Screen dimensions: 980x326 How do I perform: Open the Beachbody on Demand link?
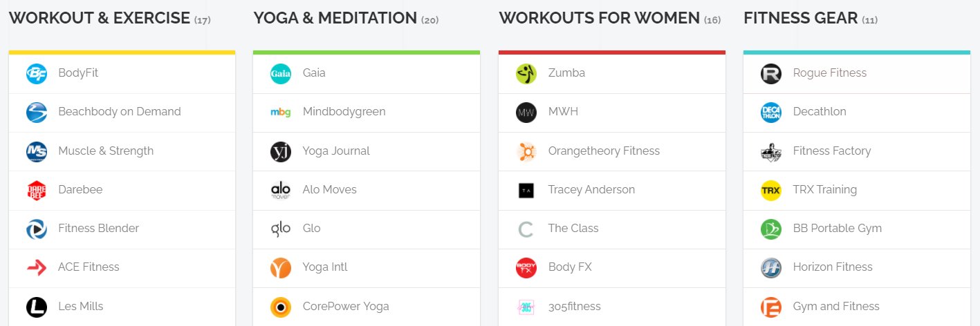click(x=119, y=112)
